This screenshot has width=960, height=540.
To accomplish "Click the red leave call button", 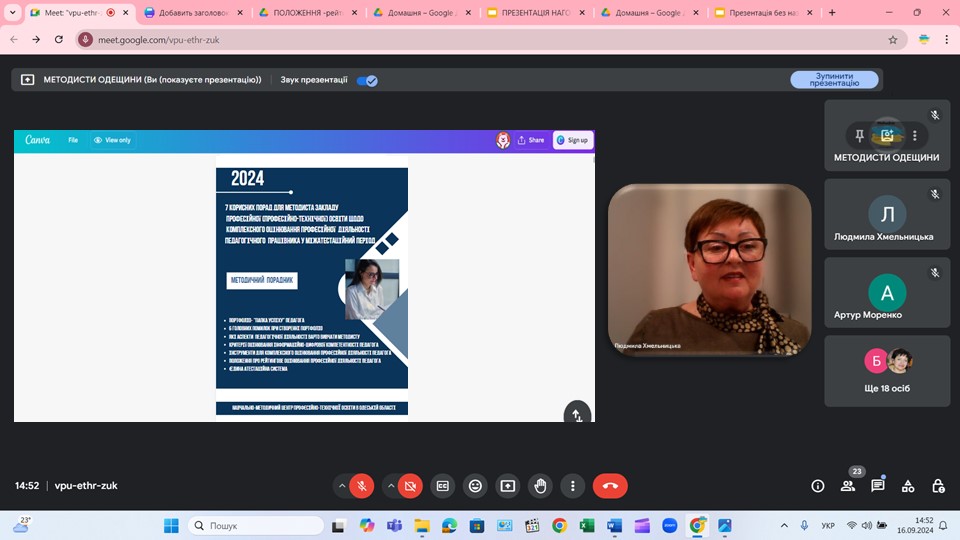I will [x=610, y=486].
